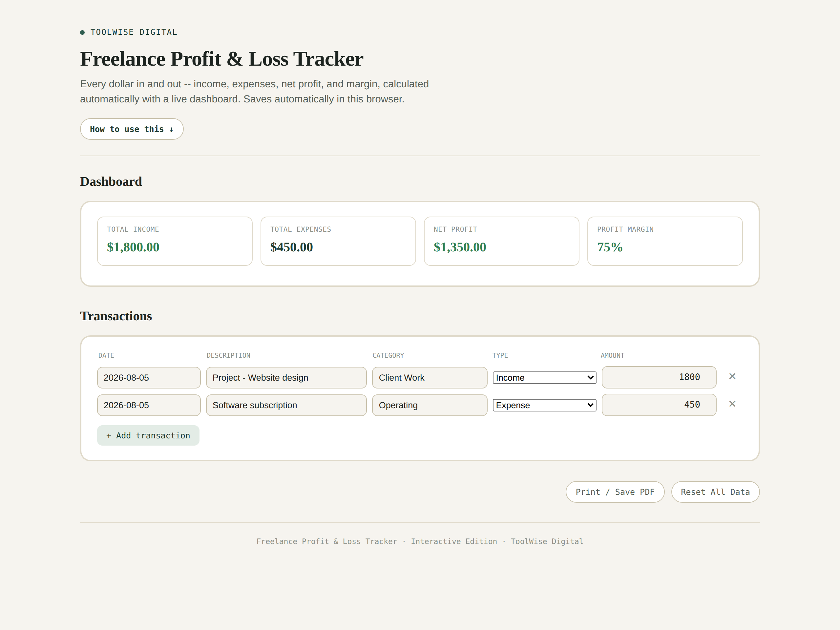This screenshot has width=840, height=630.
Task: Open the Expense type dropdown
Action: (x=544, y=405)
